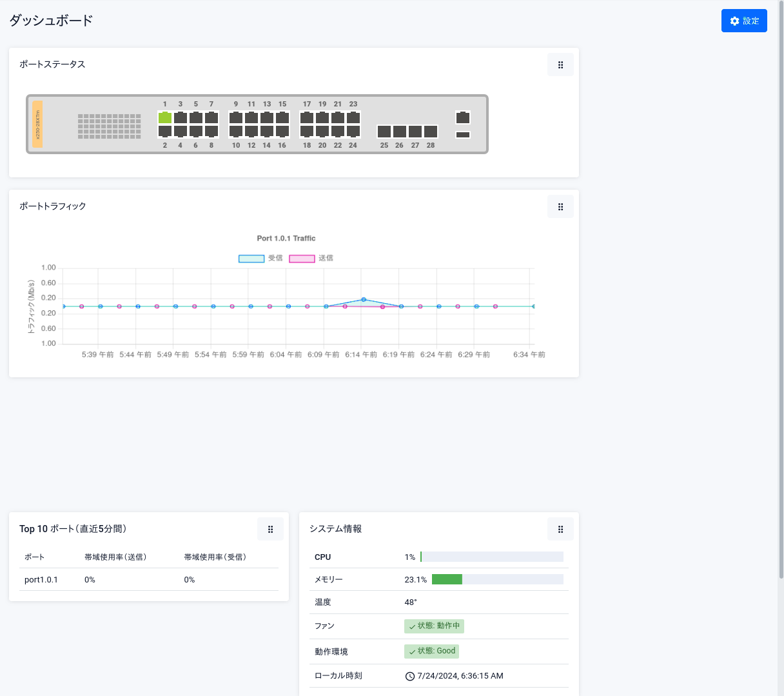Image resolution: width=784 pixels, height=696 pixels.
Task: Open the 設定 settings button
Action: pyautogui.click(x=744, y=21)
